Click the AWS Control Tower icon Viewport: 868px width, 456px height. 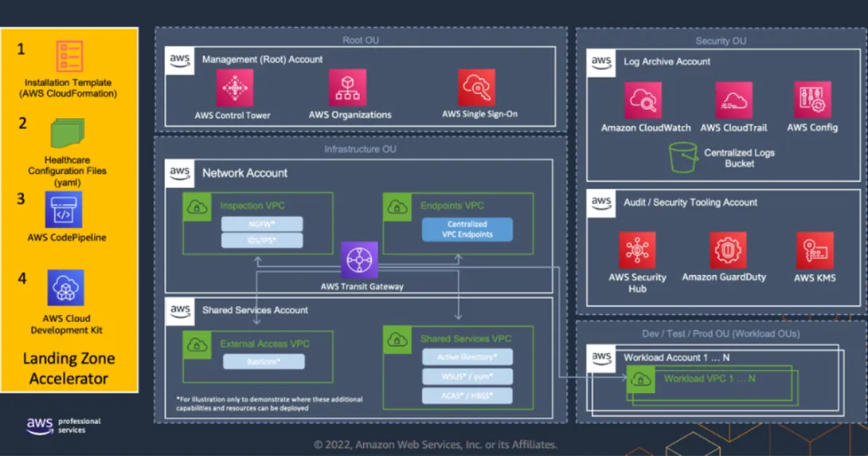235,88
